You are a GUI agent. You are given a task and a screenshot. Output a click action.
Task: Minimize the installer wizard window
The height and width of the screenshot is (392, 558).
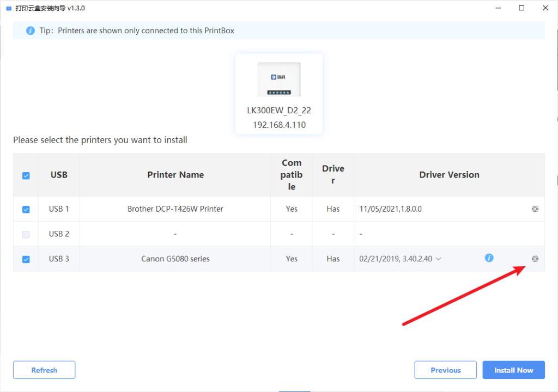pos(498,8)
